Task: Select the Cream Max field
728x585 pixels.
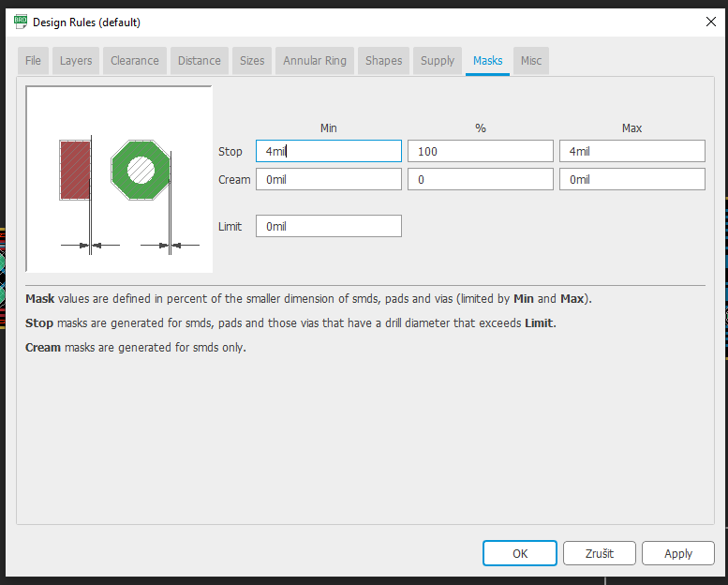Action: click(631, 179)
